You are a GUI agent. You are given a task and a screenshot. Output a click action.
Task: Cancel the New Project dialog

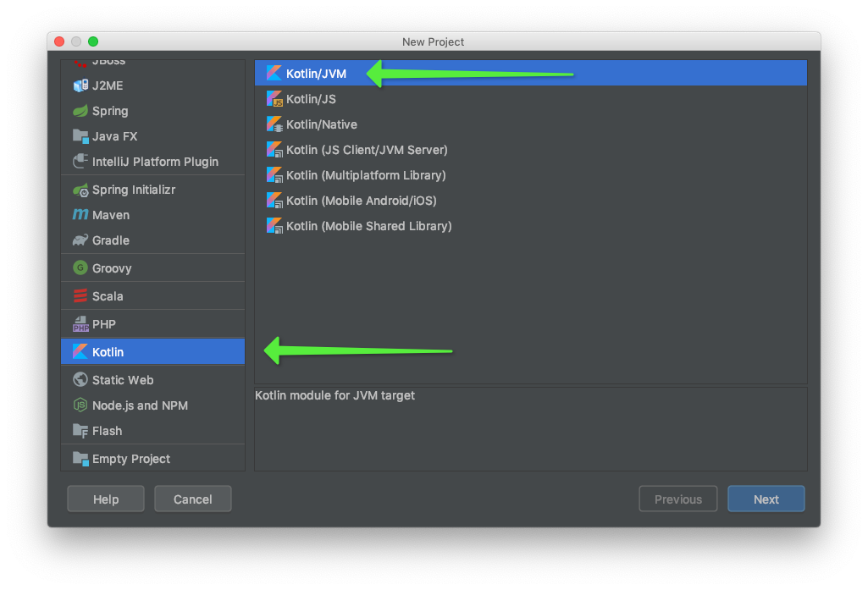click(x=192, y=499)
